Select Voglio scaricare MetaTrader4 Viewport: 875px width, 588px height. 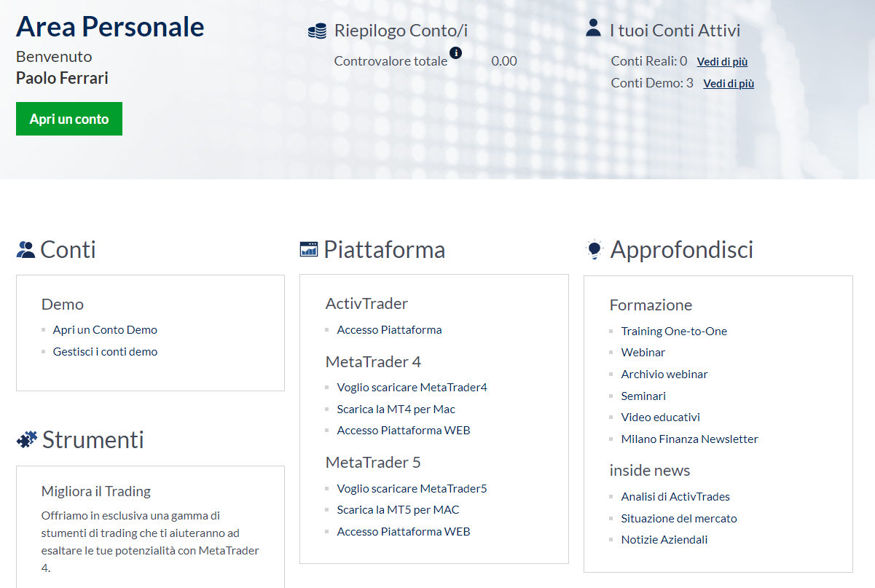[412, 388]
